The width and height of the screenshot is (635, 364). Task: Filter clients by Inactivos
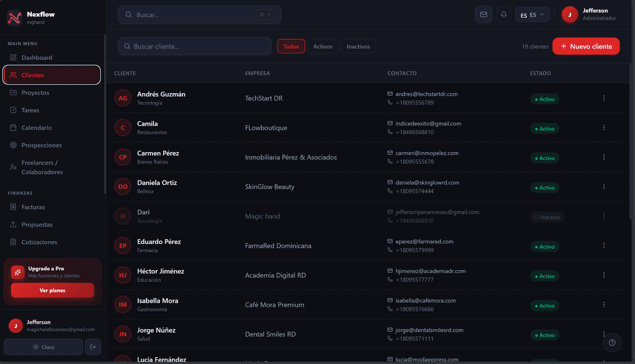pos(358,47)
